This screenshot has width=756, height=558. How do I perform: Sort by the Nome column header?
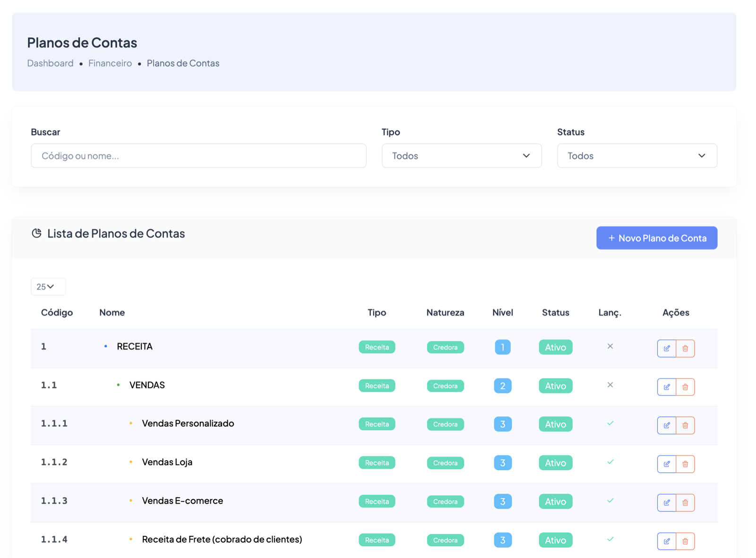112,313
